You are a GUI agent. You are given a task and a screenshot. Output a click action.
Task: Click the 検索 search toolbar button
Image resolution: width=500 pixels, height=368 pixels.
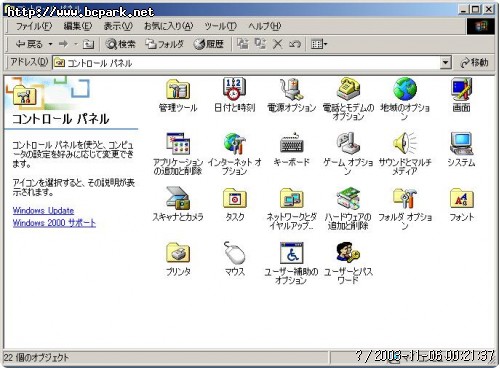tap(121, 44)
